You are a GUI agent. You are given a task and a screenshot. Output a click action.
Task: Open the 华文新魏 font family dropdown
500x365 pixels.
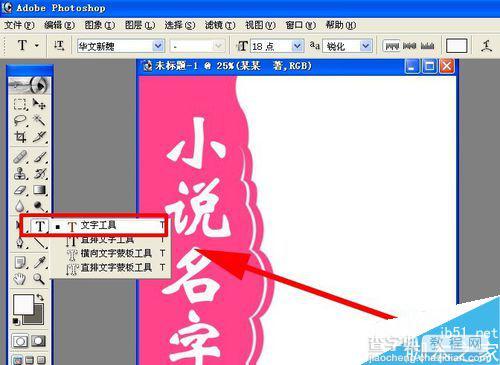click(158, 46)
